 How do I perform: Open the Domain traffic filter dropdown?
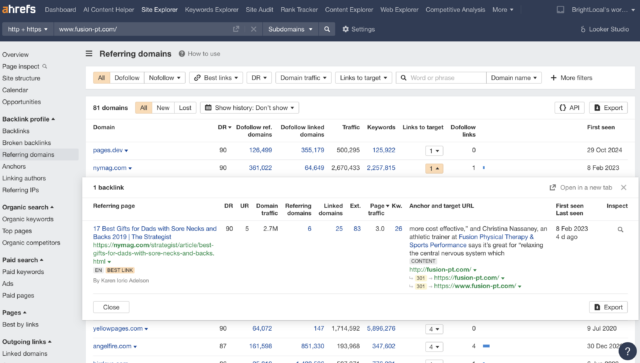[303, 78]
